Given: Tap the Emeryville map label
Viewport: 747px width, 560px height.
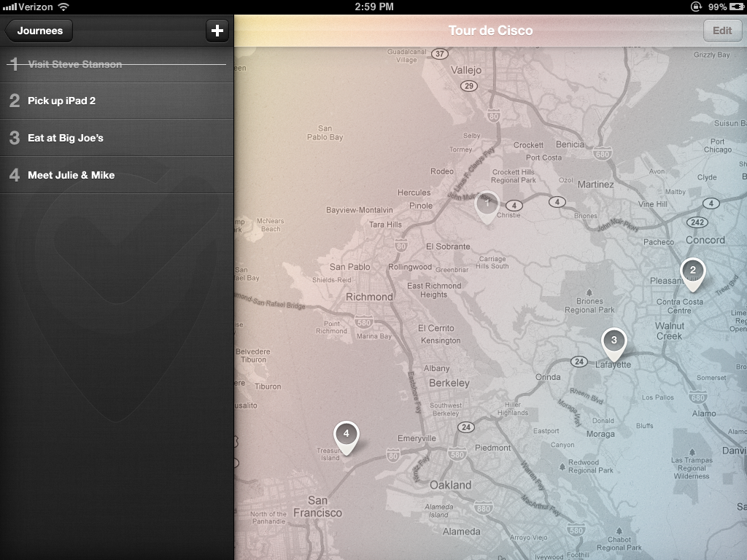Looking at the screenshot, I should tap(417, 438).
